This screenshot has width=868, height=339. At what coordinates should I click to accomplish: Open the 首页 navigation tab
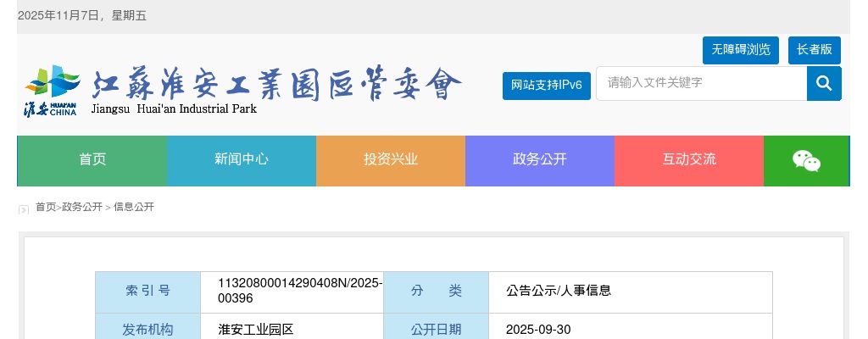(x=92, y=161)
